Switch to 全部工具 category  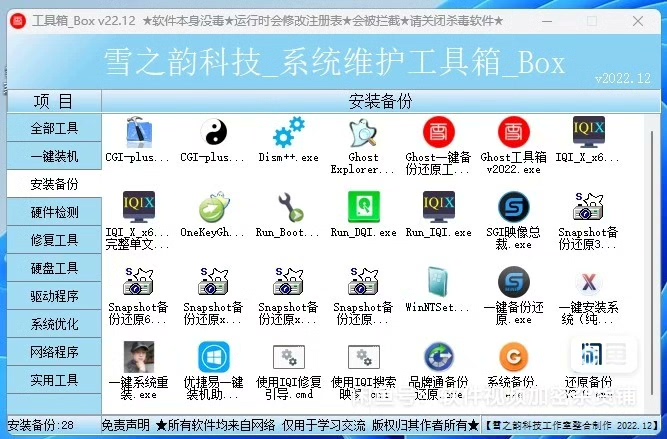tap(54, 128)
